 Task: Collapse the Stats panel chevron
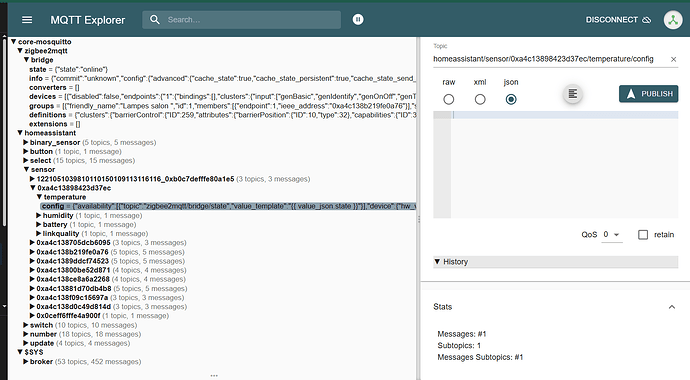pos(672,307)
